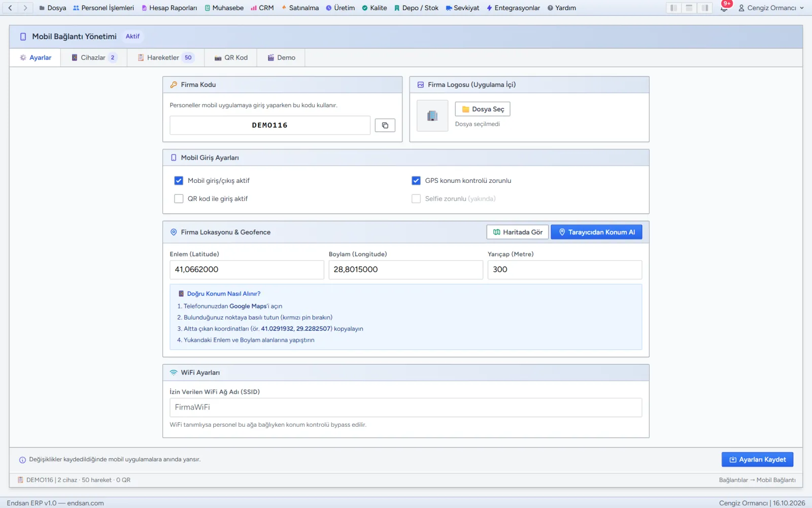Expand the Cengiz Ormancı user menu

pyautogui.click(x=771, y=8)
